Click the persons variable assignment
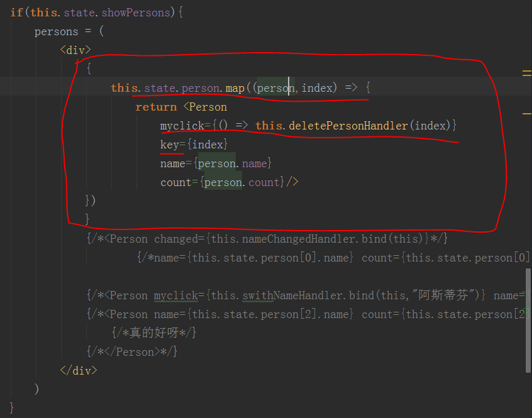Viewport: 532px width, 418px height. point(57,31)
